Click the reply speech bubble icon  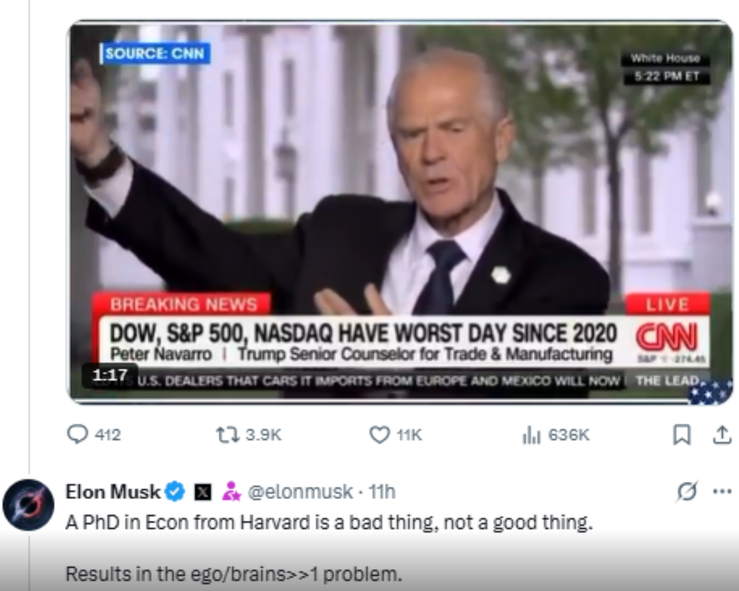pyautogui.click(x=78, y=434)
